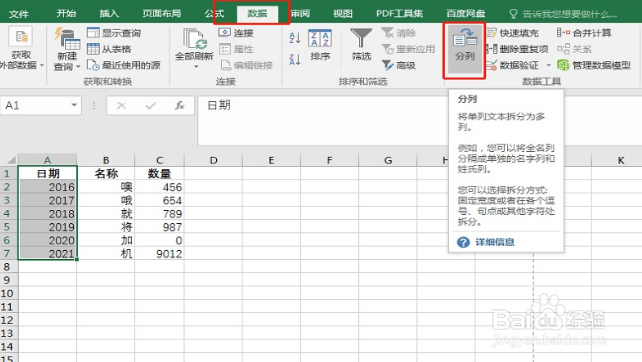The height and width of the screenshot is (362, 642).
Task: Switch to the 公式 tab
Action: [215, 14]
